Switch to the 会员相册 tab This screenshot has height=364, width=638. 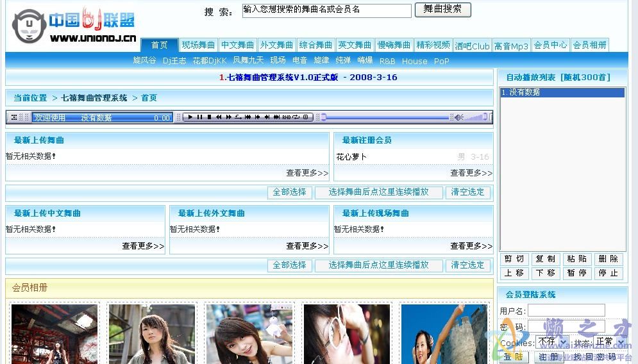pyautogui.click(x=589, y=45)
